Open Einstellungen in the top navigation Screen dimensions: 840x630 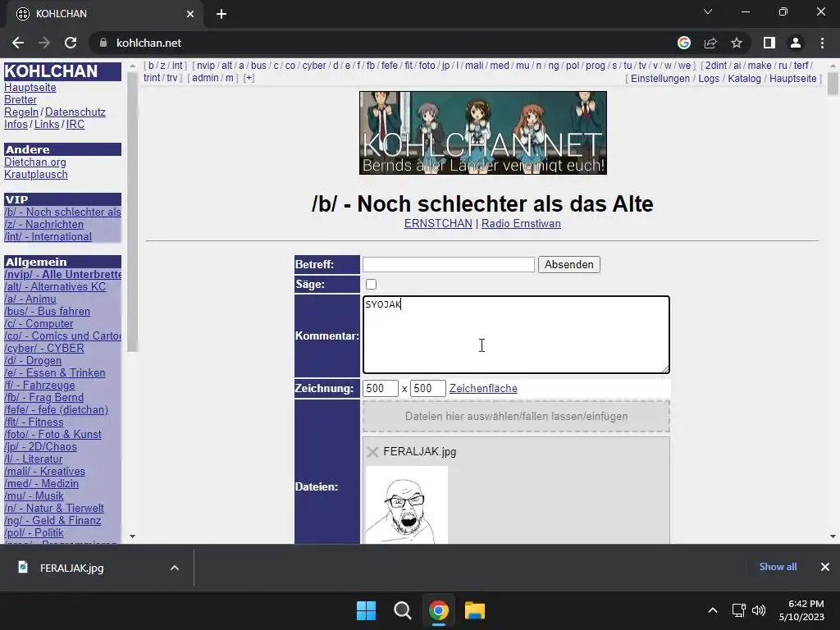click(660, 79)
